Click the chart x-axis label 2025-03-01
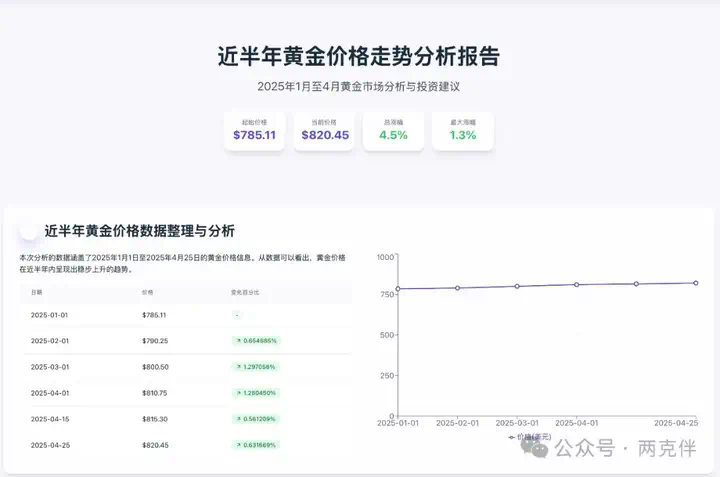This screenshot has width=720, height=477. 517,423
